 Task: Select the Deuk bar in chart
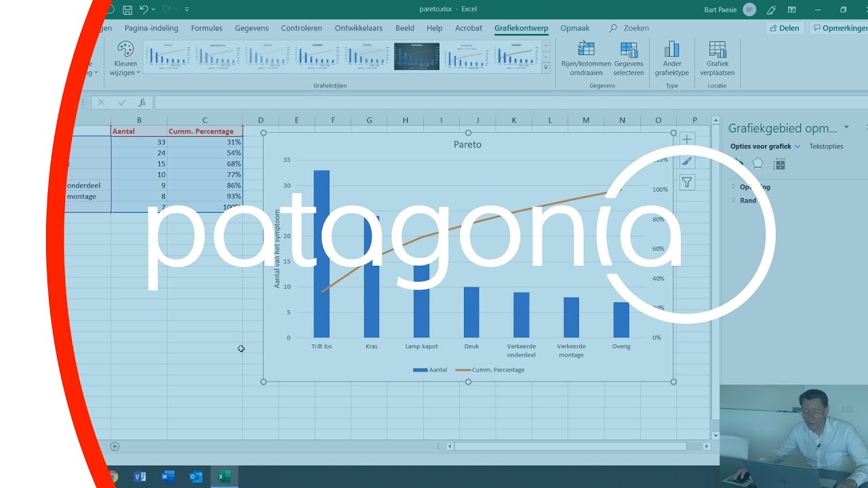coord(471,312)
